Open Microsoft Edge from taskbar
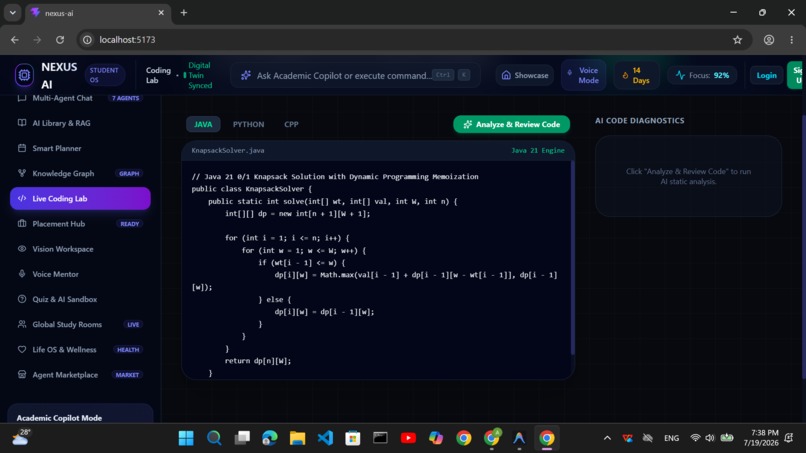 tap(269, 438)
